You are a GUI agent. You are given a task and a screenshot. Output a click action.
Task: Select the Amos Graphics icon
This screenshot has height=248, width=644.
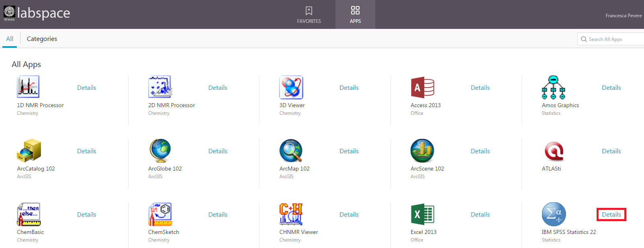pyautogui.click(x=553, y=87)
